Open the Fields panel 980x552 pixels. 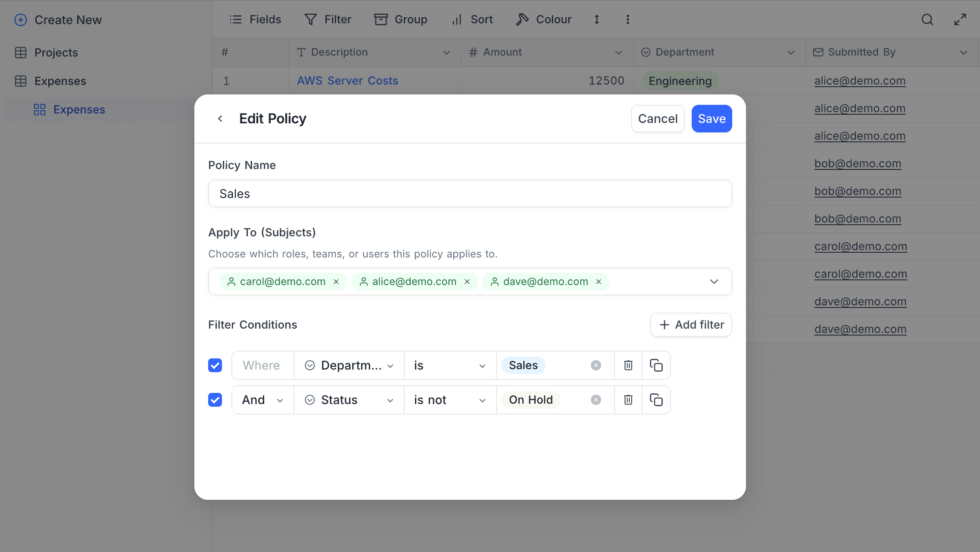coord(255,19)
